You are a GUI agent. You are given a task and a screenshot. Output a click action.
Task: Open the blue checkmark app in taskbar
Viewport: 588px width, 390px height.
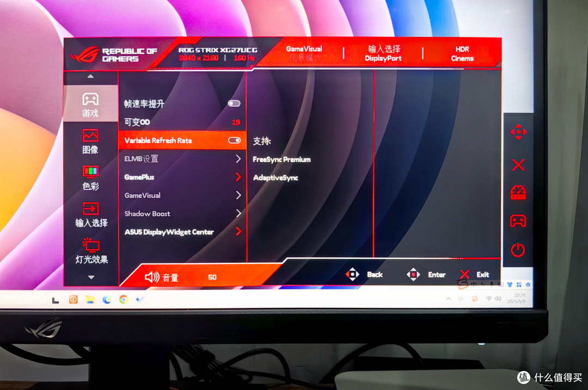point(140,299)
